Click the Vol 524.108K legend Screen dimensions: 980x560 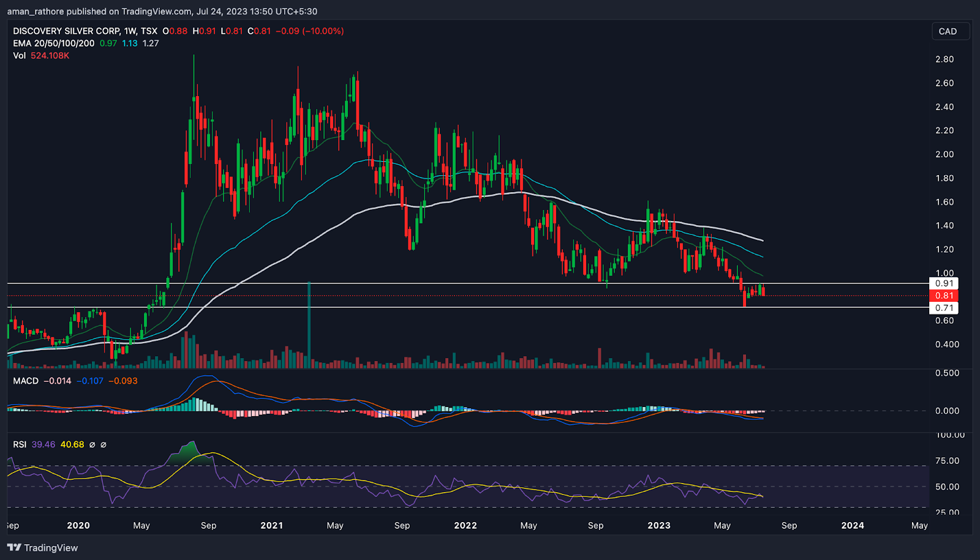pyautogui.click(x=41, y=56)
